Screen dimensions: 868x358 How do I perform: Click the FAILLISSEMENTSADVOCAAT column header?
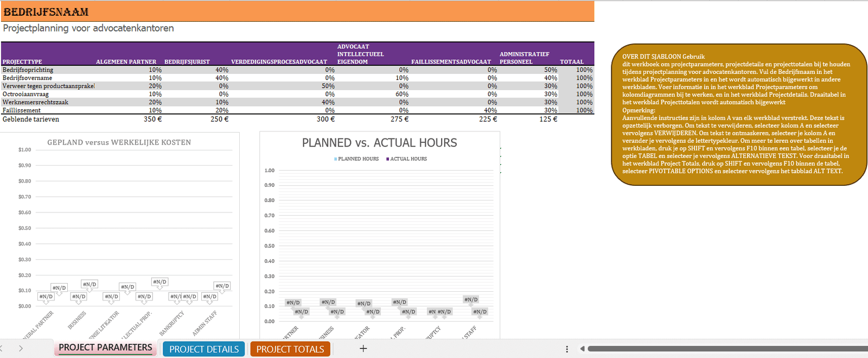point(451,62)
